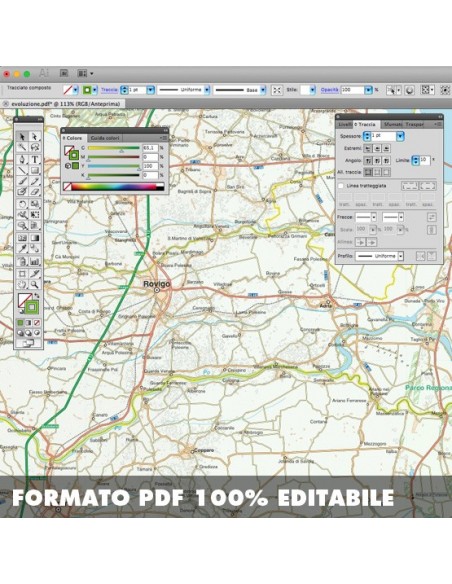Select the Lasso tool
This screenshot has width=452, height=584.
click(35, 147)
